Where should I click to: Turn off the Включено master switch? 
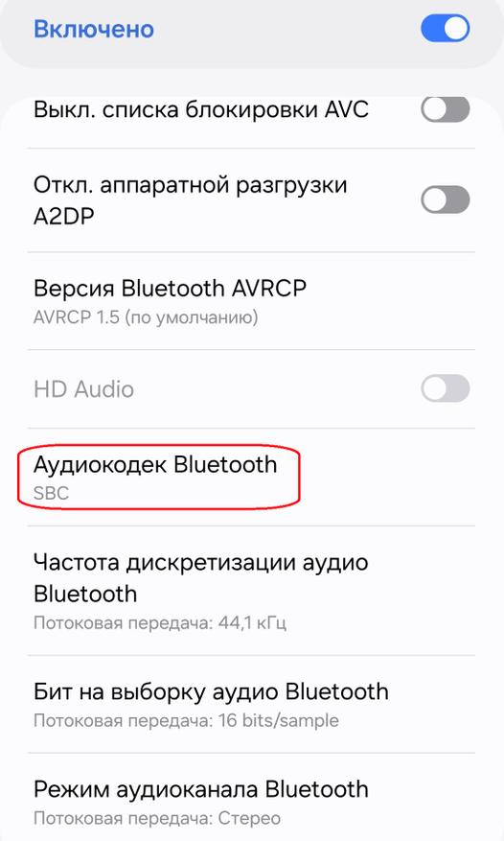point(445,29)
